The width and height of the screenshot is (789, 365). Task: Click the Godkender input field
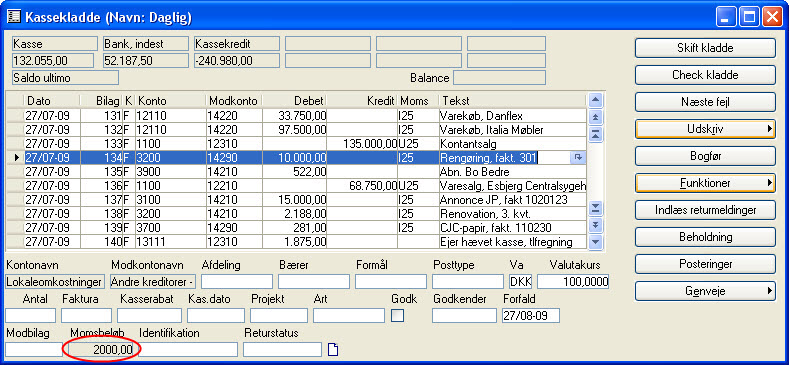(x=464, y=316)
